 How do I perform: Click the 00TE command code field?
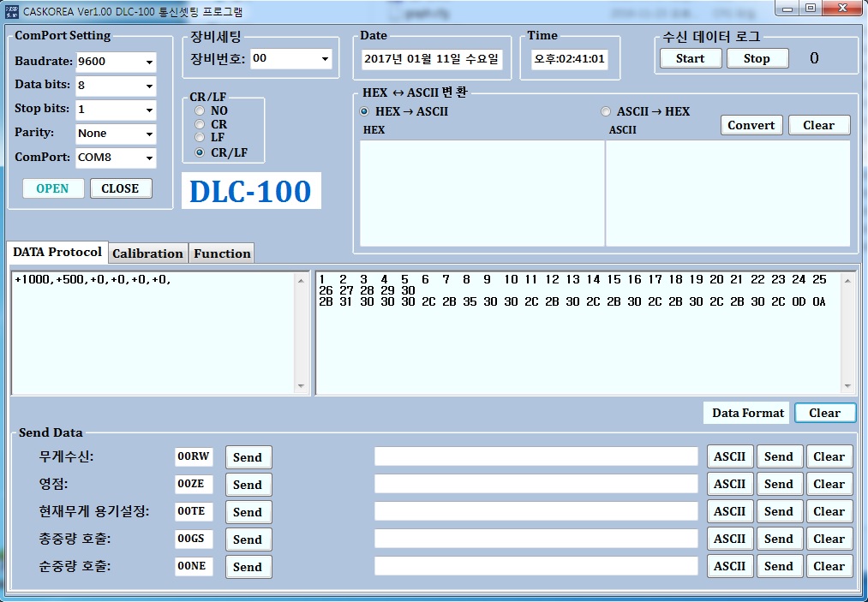point(194,512)
